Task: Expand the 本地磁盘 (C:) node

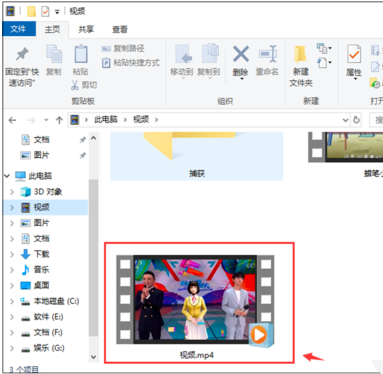Action: 12,301
